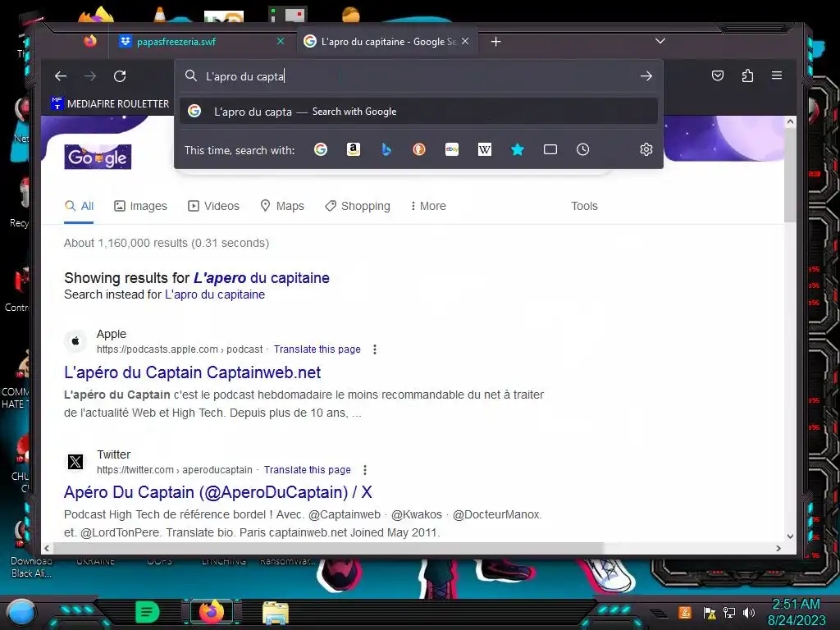
Task: Switch to Shopping results tab
Action: [x=358, y=206]
